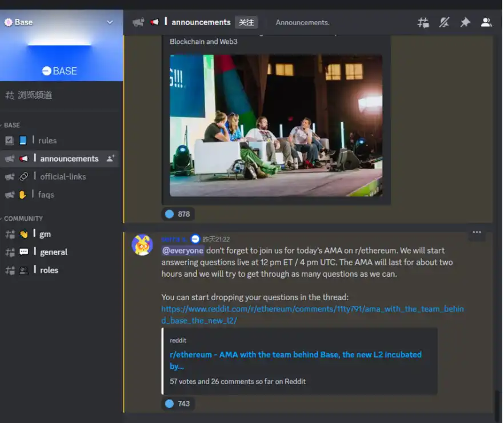Open the official-links channel

pyautogui.click(x=59, y=176)
